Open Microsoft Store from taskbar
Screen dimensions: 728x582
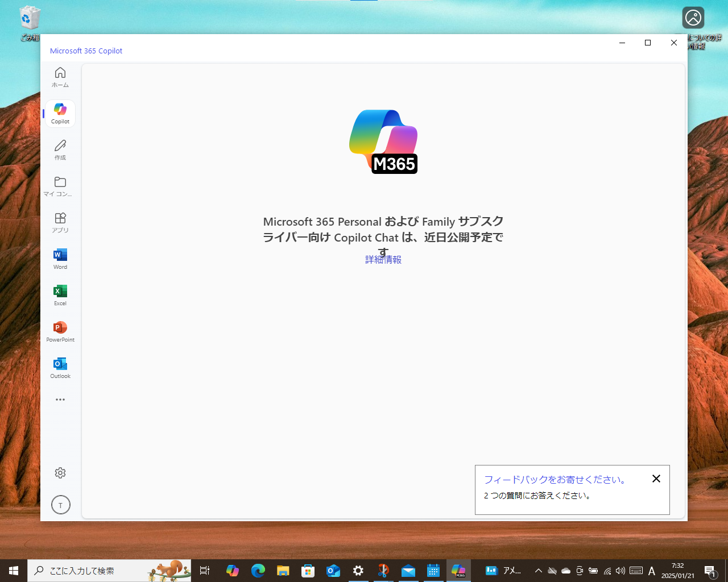click(x=308, y=571)
